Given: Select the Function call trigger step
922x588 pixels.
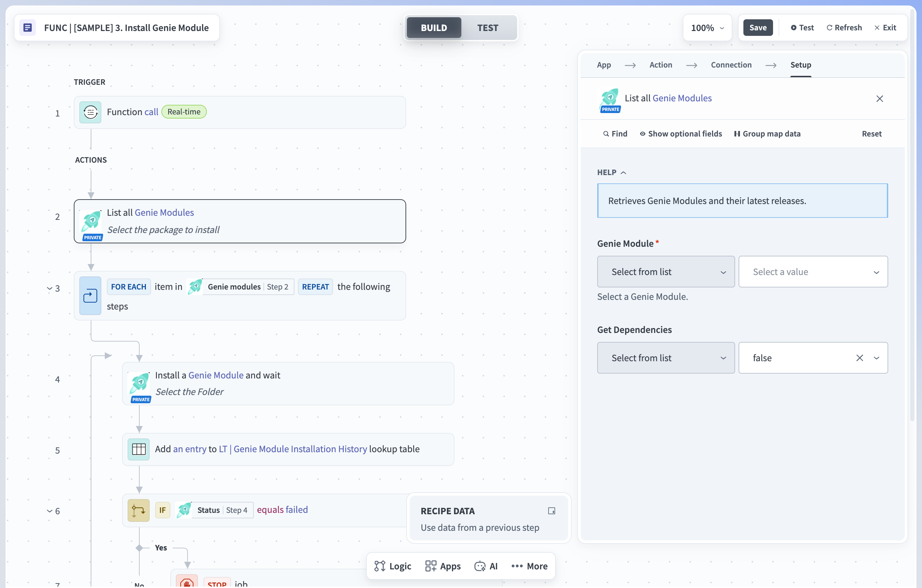Looking at the screenshot, I should pos(240,112).
